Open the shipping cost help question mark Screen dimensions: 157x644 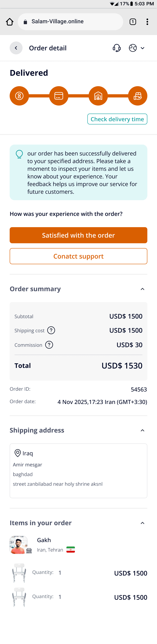pyautogui.click(x=51, y=330)
